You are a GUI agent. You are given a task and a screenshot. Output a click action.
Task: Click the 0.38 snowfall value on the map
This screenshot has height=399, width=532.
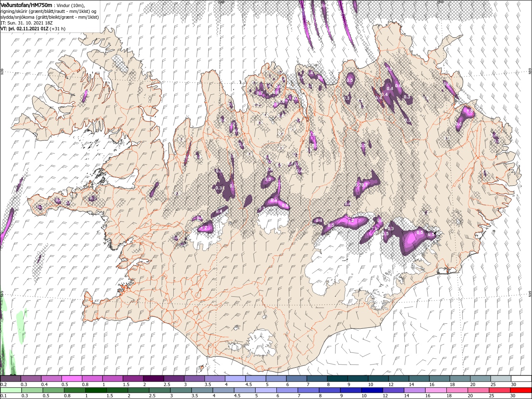coord(220,188)
